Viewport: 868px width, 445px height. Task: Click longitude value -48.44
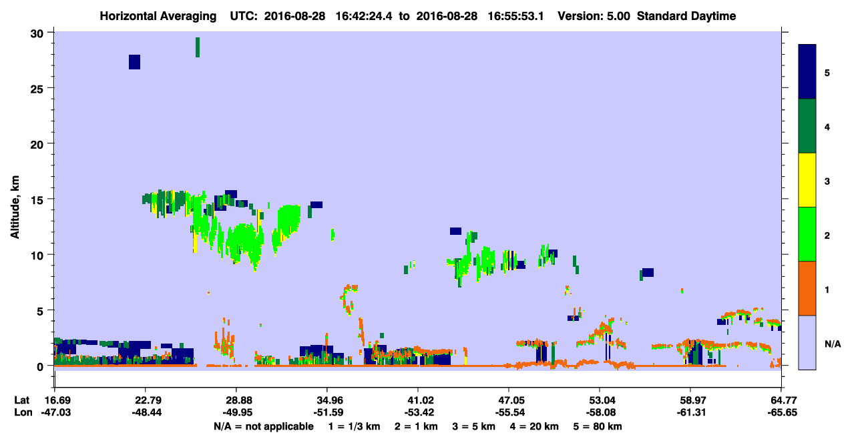(145, 412)
